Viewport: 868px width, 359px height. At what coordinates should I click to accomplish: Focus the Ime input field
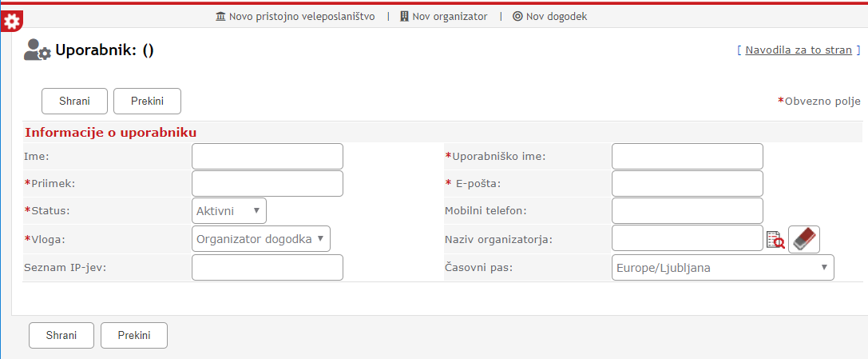[x=268, y=157]
